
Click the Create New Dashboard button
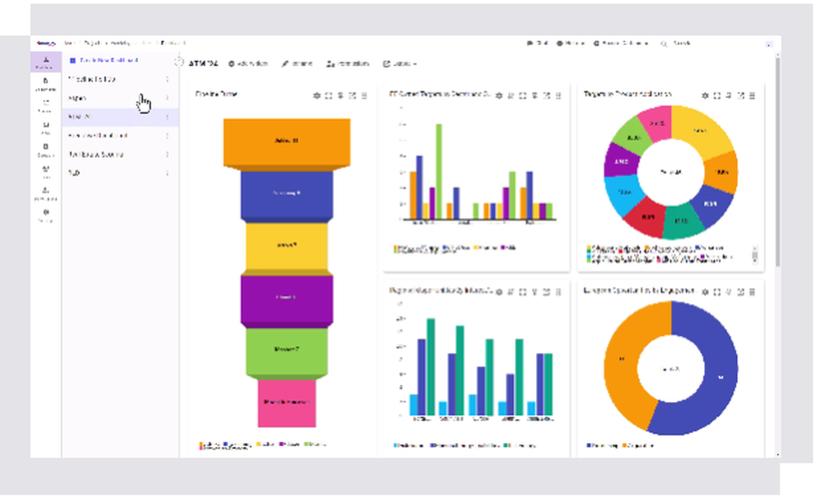click(110, 59)
